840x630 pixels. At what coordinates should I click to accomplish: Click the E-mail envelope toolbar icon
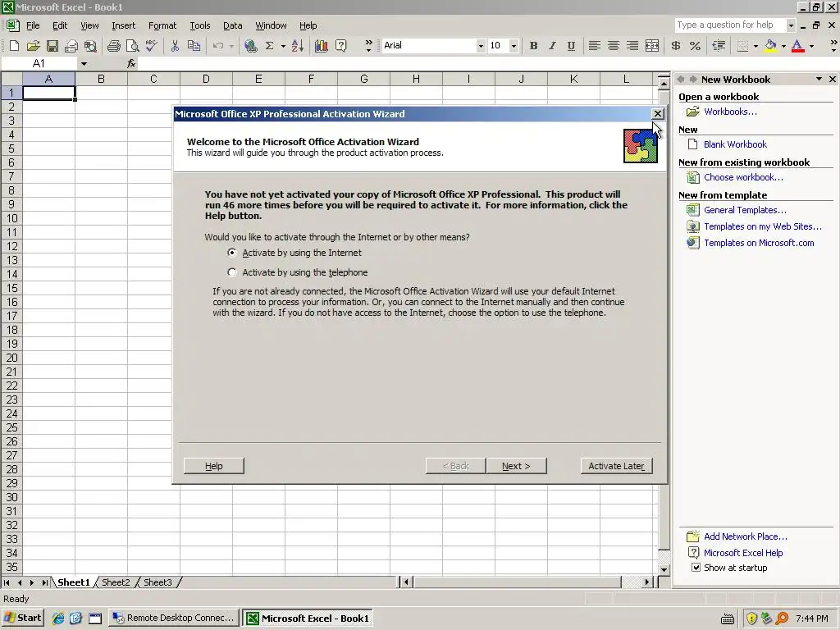click(x=71, y=46)
